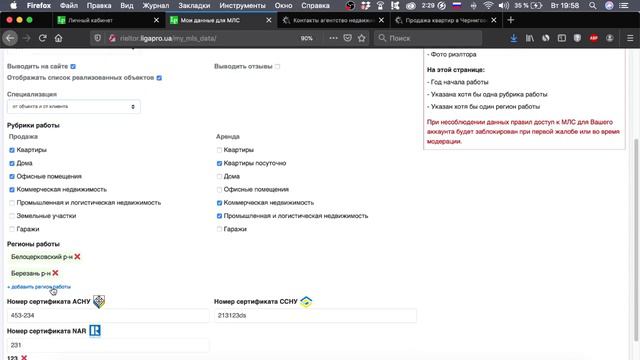This screenshot has width=640, height=360.
Task: Save page to Pocket icon
Action: 347,38
